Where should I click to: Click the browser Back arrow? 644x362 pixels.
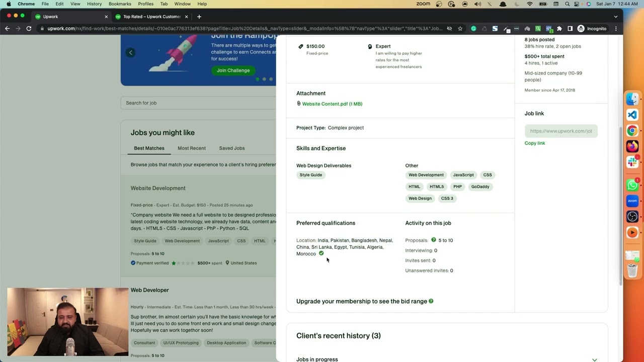[x=7, y=29]
